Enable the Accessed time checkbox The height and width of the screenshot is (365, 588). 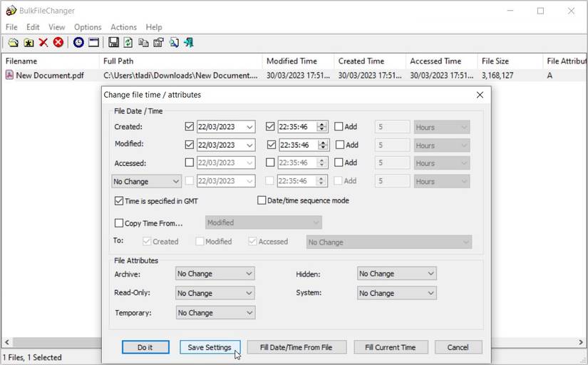click(270, 163)
